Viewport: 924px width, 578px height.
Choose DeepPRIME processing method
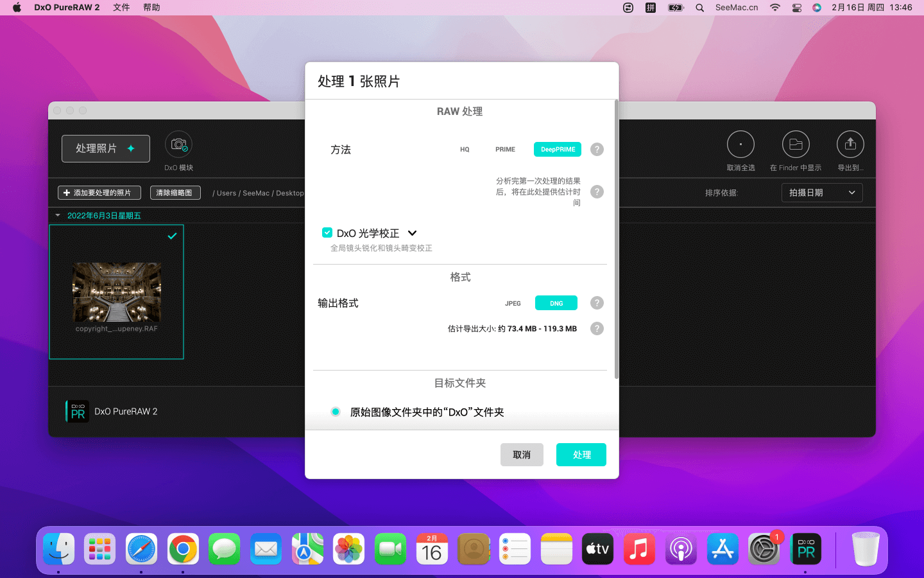[557, 150]
